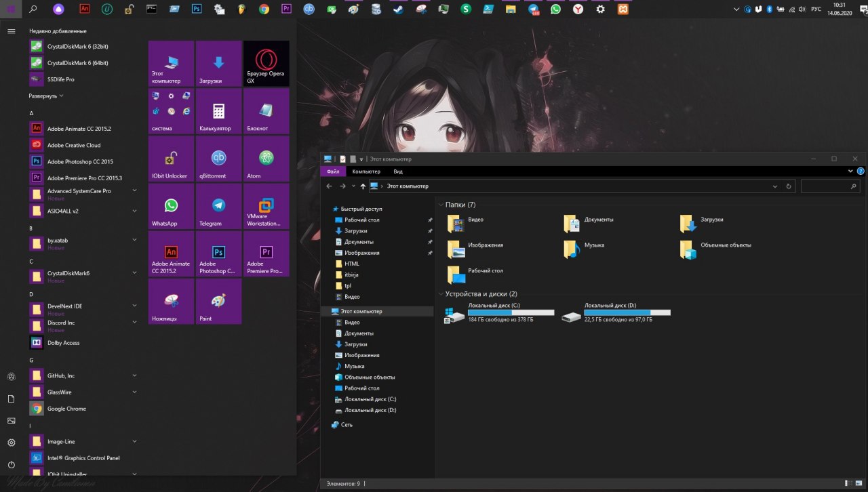Select Локальный диск (C:) drive

coord(499,312)
